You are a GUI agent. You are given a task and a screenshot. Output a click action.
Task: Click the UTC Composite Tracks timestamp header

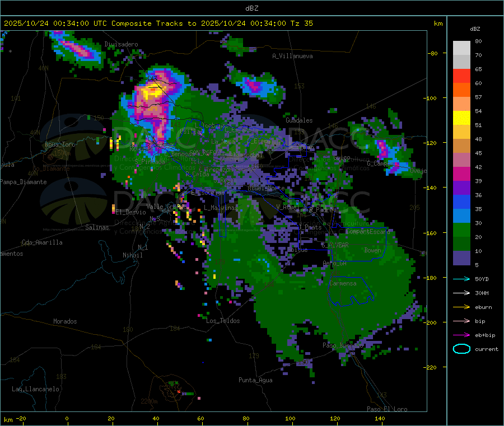pos(158,24)
